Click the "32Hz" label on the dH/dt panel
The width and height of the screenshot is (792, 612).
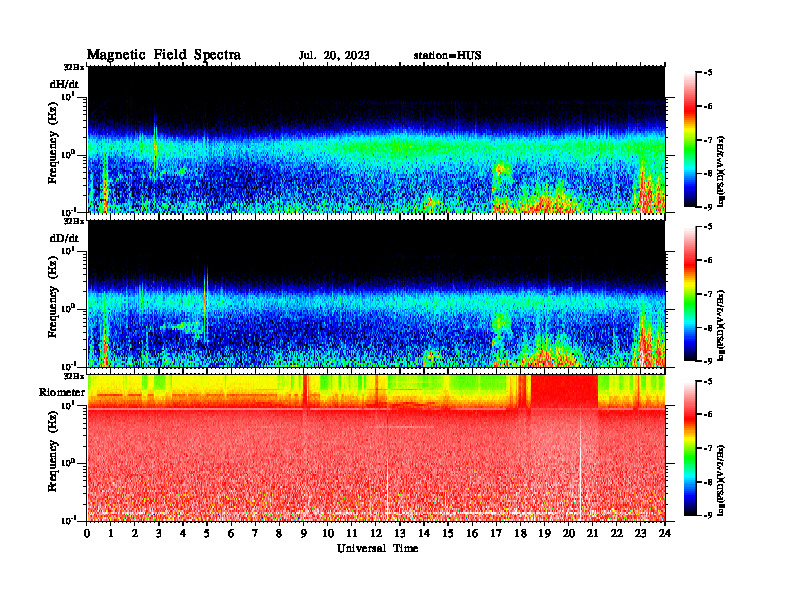click(x=74, y=67)
